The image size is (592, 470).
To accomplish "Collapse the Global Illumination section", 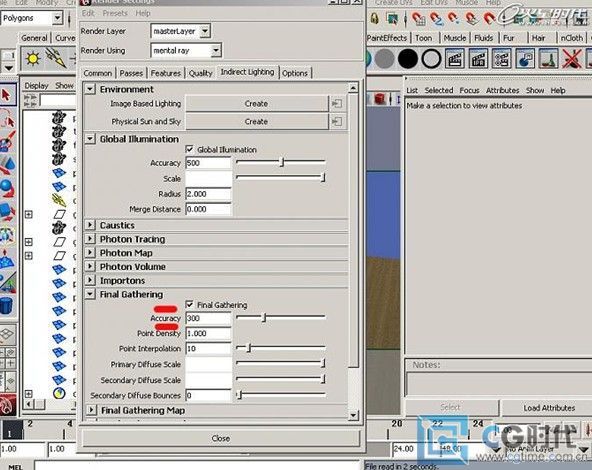I will coord(90,139).
